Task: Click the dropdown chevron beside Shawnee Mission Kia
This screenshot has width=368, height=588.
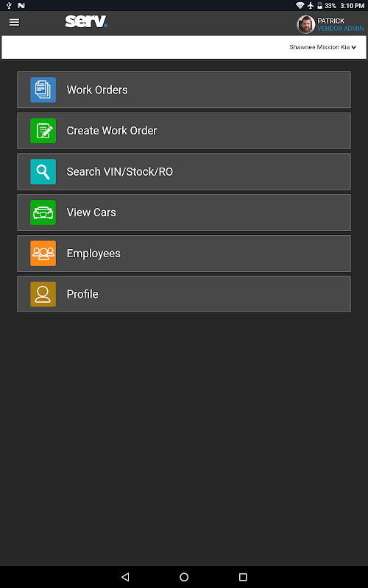Action: coord(354,48)
